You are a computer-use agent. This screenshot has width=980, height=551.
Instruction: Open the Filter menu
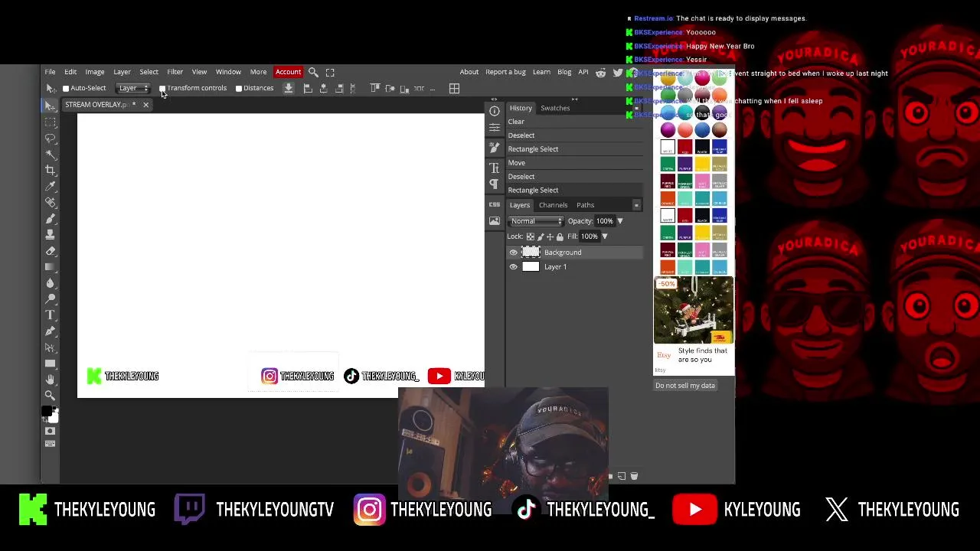coord(175,72)
